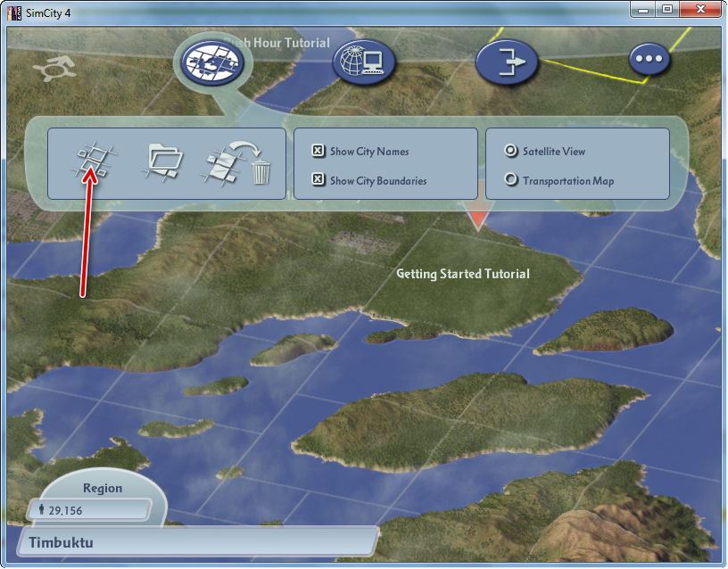728x569 pixels.
Task: Select the Transportation Map radio button
Action: [510, 179]
